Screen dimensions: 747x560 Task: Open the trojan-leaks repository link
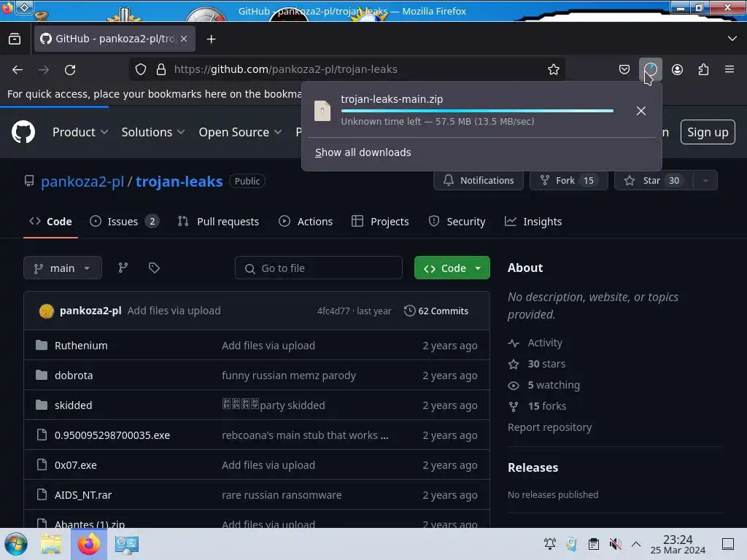(179, 182)
